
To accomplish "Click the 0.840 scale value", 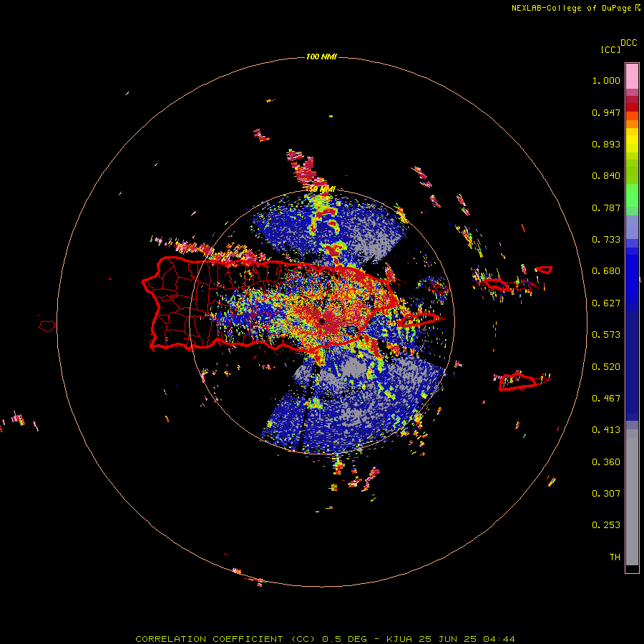I will pos(606,176).
